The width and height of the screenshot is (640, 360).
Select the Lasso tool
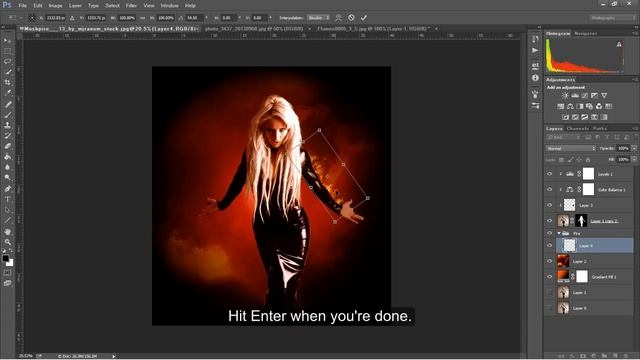(x=7, y=61)
